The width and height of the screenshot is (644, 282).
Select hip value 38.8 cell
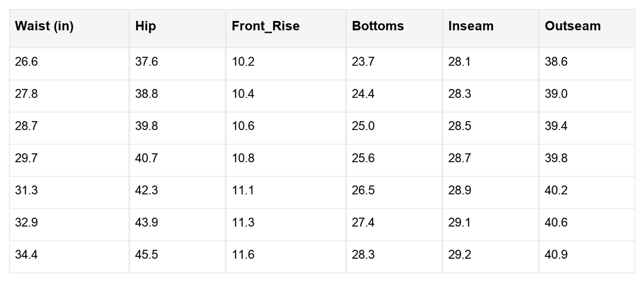pos(147,94)
